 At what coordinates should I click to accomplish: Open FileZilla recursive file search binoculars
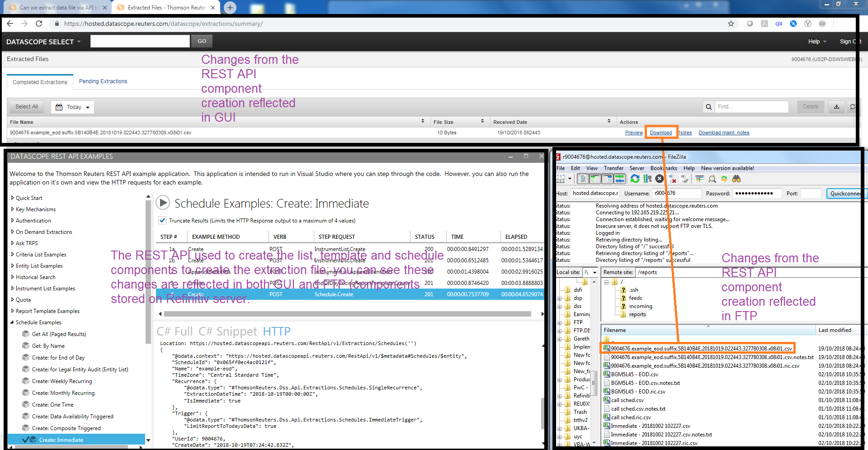736,179
